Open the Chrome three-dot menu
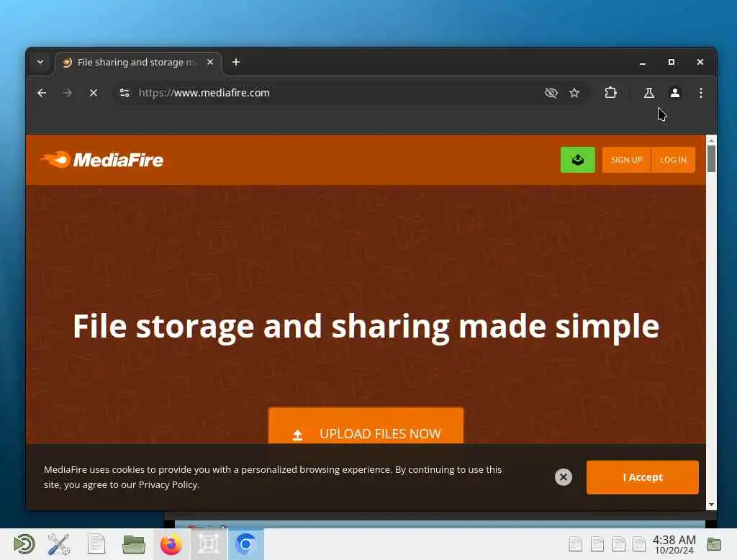 pyautogui.click(x=701, y=93)
